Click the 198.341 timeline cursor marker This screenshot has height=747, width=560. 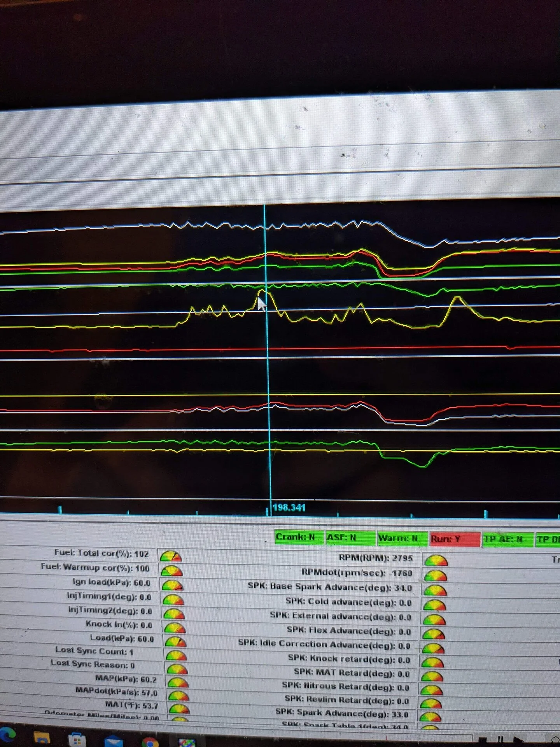(289, 507)
